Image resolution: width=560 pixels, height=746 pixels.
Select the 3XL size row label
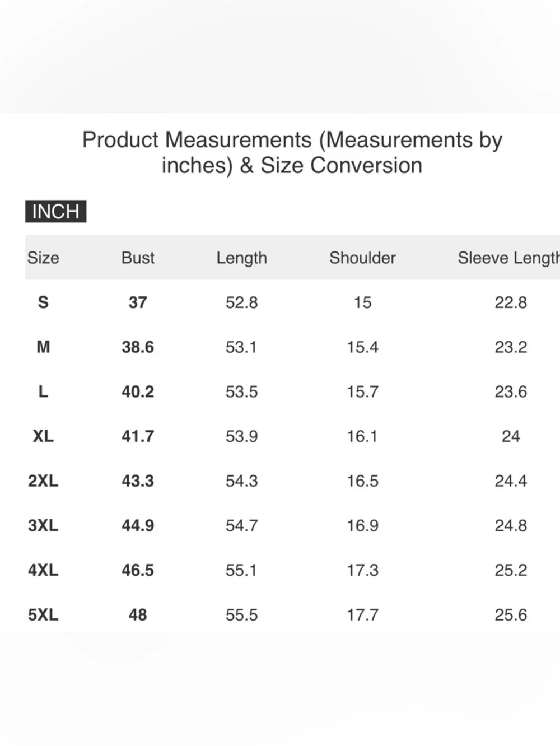point(43,525)
